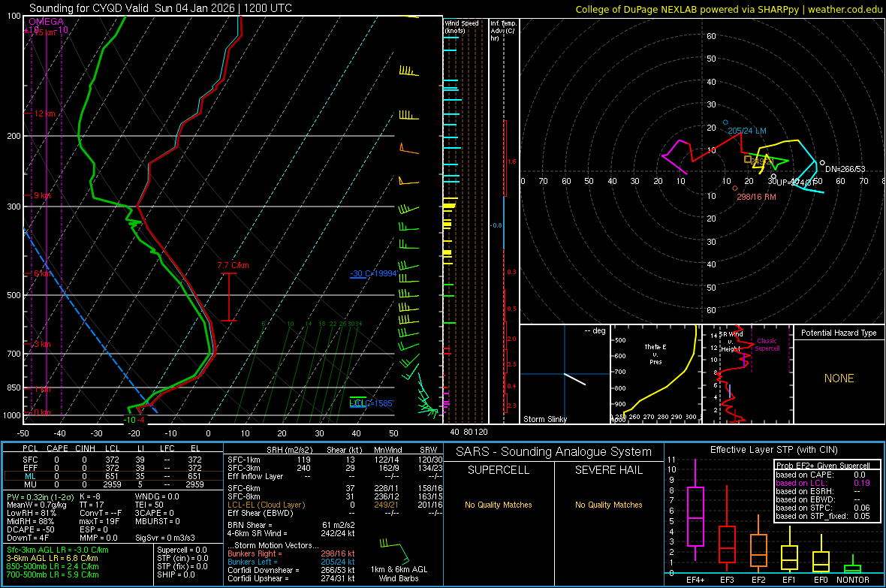
Task: Click the NONE hazard type value
Action: tap(839, 378)
